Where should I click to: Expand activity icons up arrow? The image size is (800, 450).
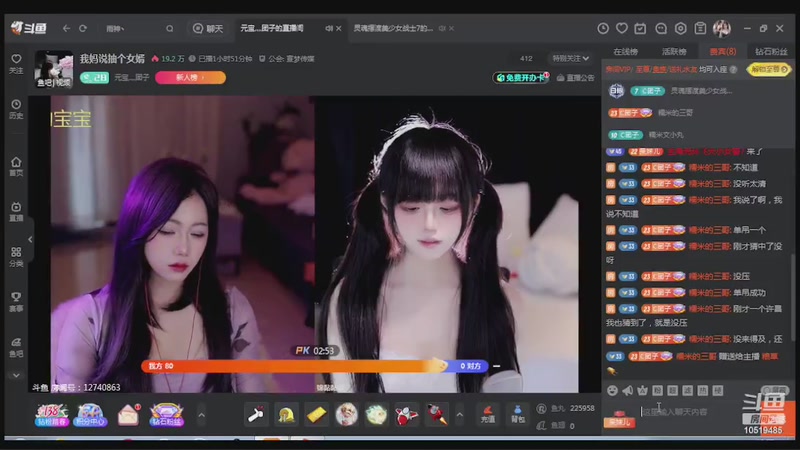coord(202,415)
